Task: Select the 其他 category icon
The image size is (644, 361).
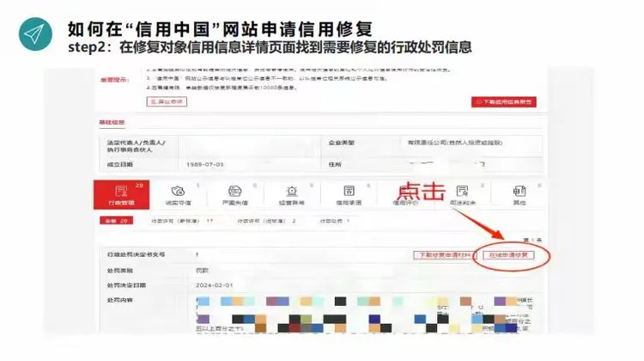Action: click(x=519, y=191)
